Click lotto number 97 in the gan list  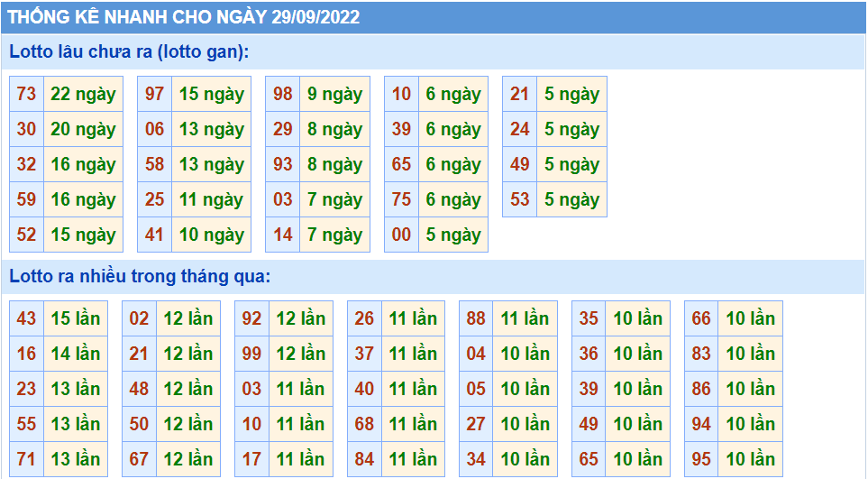[x=155, y=94]
